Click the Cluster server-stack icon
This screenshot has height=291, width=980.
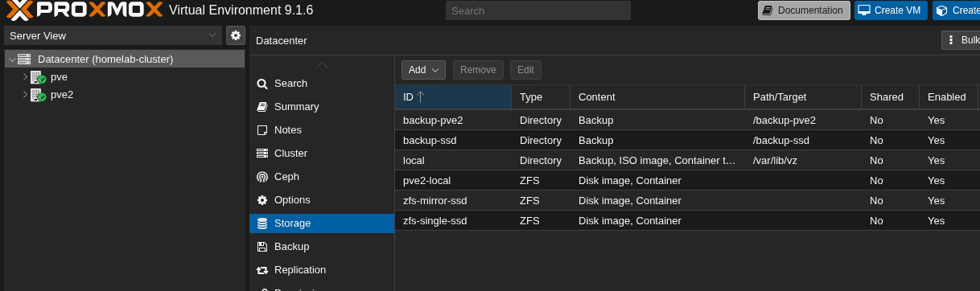[261, 154]
